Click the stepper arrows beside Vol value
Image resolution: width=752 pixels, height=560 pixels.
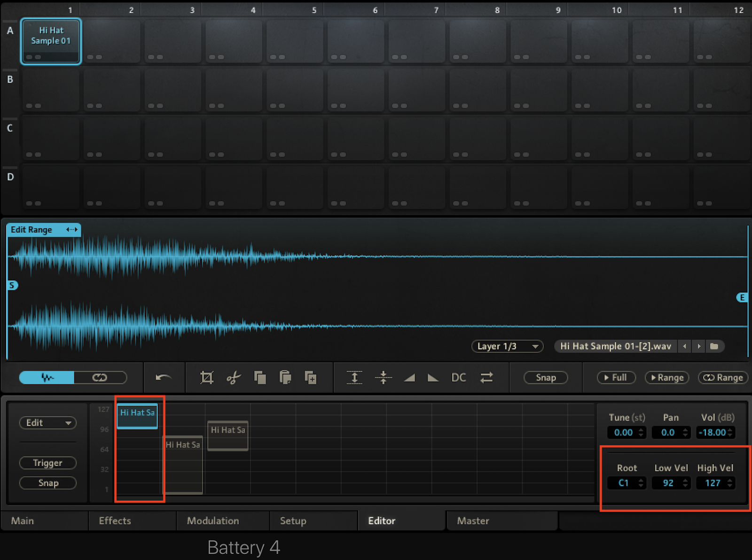[730, 432]
